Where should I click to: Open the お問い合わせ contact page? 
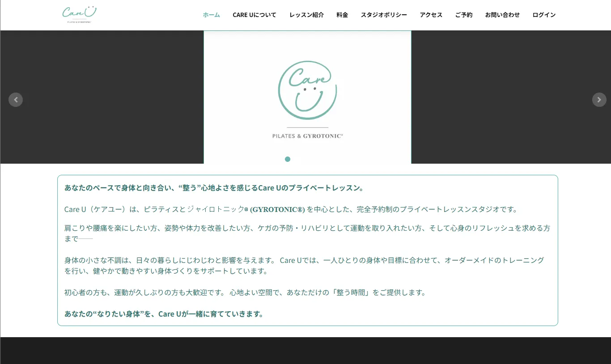click(x=502, y=15)
